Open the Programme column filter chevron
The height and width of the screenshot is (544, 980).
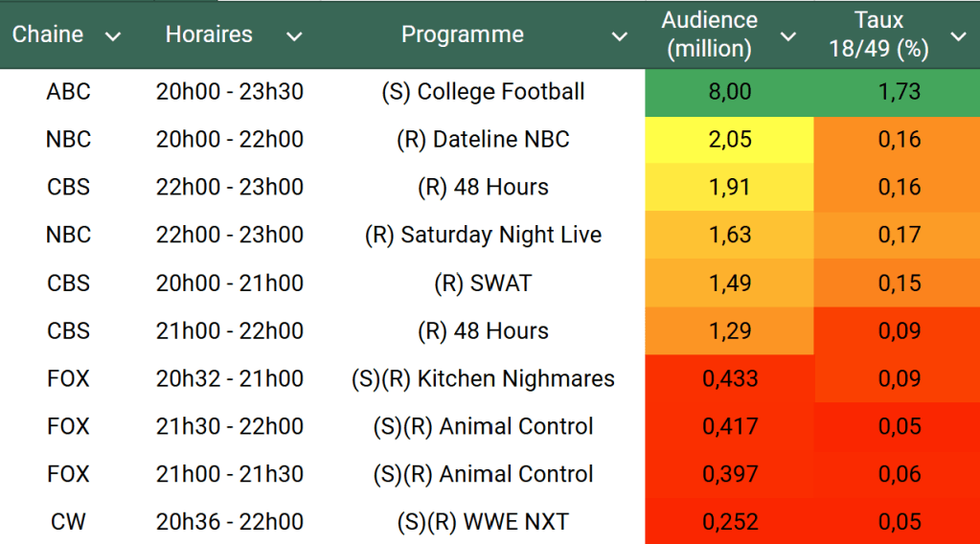tap(620, 36)
